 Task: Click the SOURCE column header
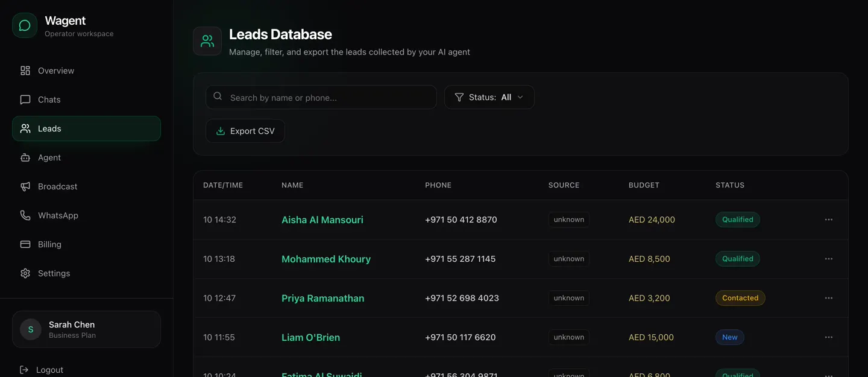pos(564,185)
